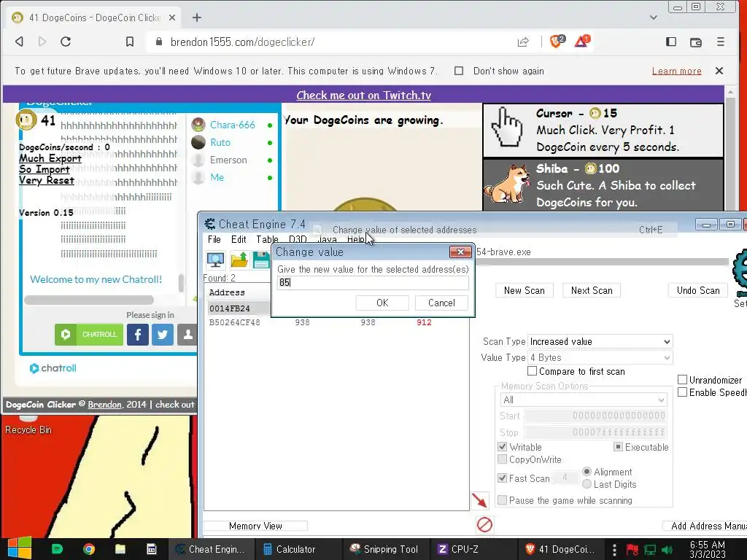The height and width of the screenshot is (560, 747).
Task: Toggle the Writable checkbox
Action: (502, 447)
